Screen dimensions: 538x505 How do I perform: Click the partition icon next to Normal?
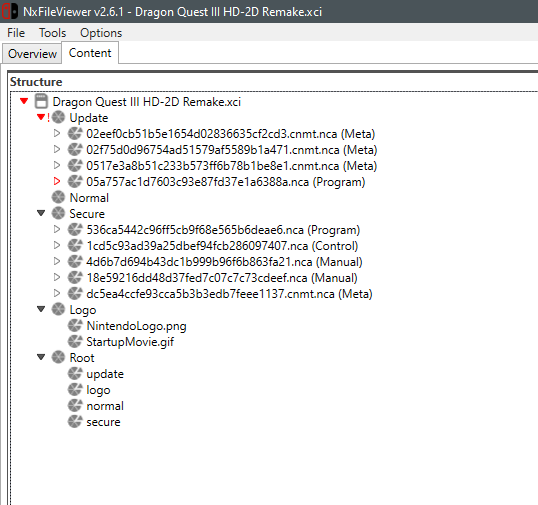[58, 197]
